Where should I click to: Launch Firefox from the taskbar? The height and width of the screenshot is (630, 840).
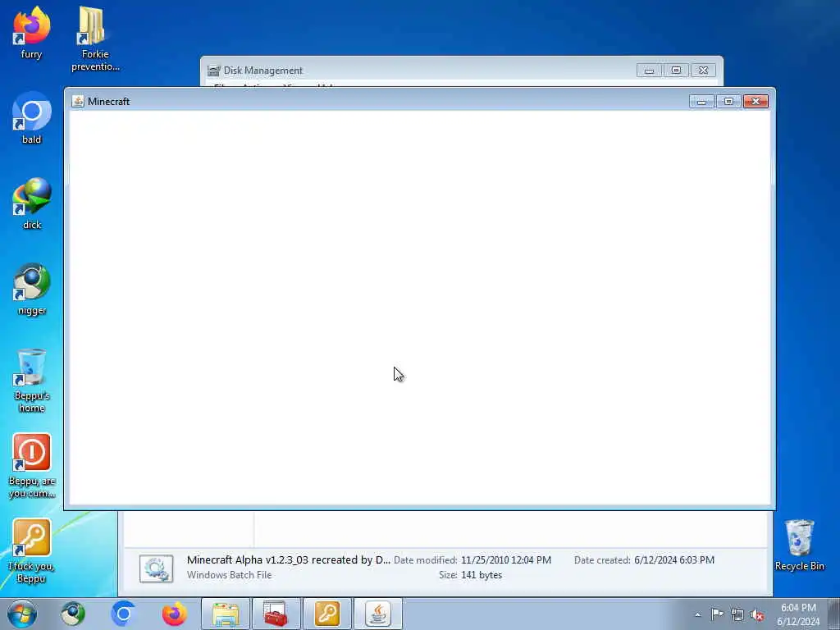tap(174, 614)
